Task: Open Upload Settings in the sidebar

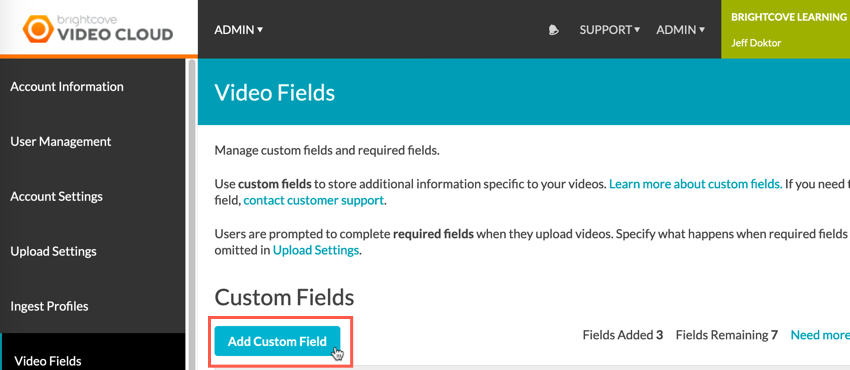Action: coord(54,252)
